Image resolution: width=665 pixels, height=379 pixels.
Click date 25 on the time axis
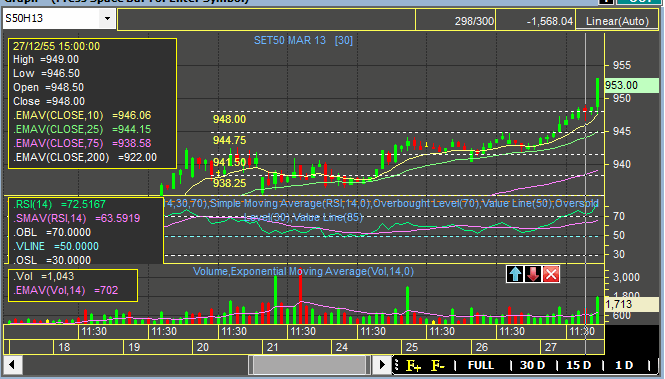(412, 347)
